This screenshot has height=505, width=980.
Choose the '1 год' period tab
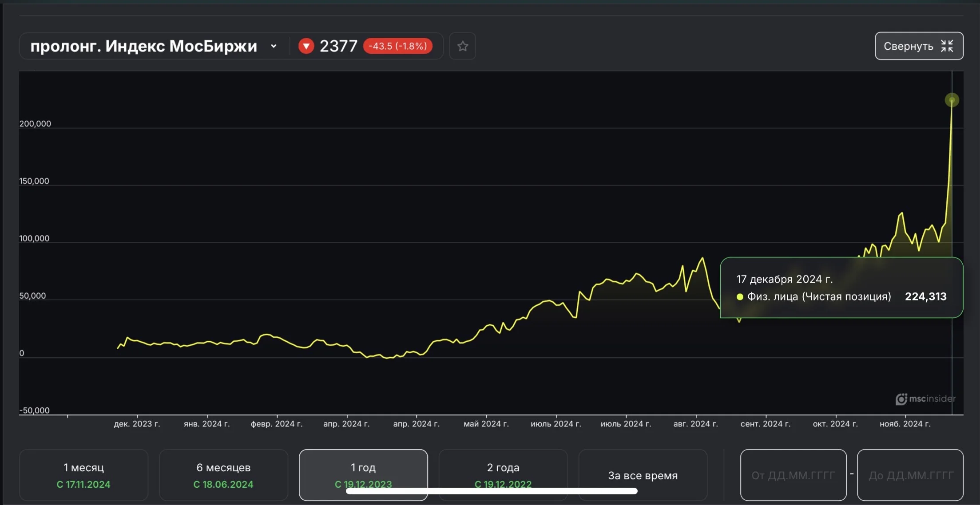[363, 475]
